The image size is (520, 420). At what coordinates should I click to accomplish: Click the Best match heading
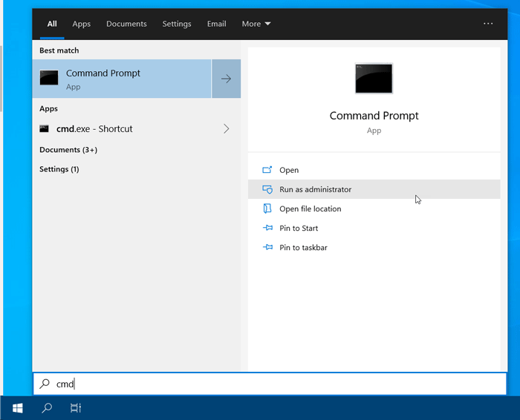[59, 50]
